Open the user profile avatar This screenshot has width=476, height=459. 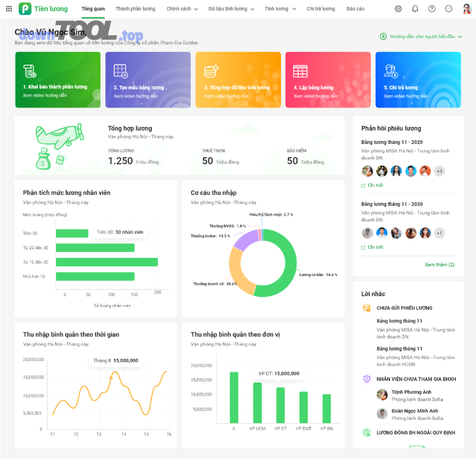(466, 9)
